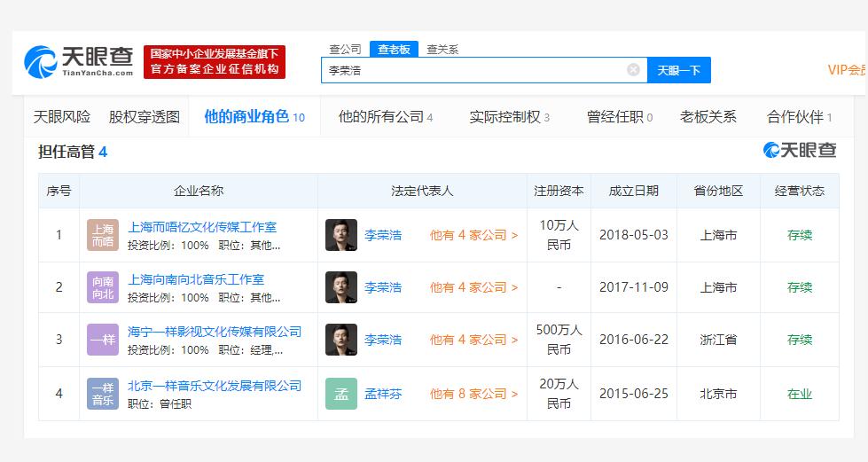The image size is (868, 462).
Task: Open the 他的所有公司 tab
Action: [386, 117]
